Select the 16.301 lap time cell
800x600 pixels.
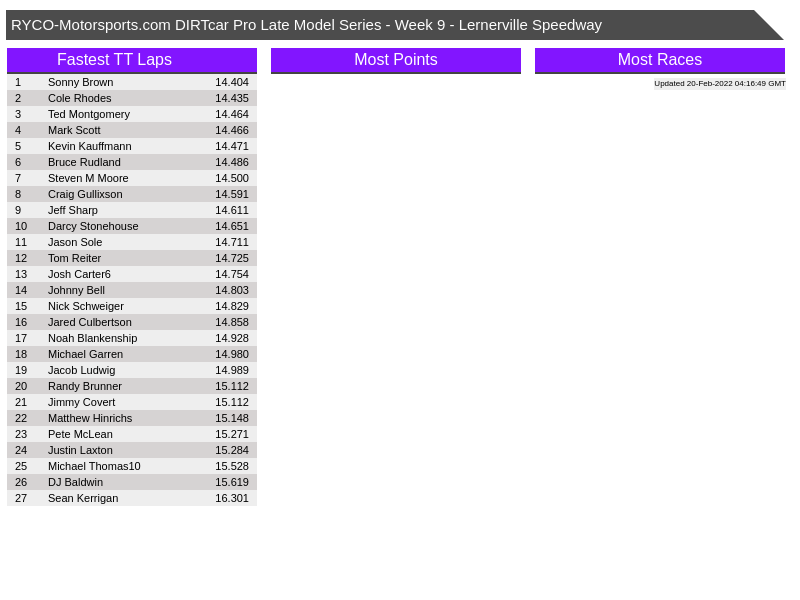click(231, 498)
